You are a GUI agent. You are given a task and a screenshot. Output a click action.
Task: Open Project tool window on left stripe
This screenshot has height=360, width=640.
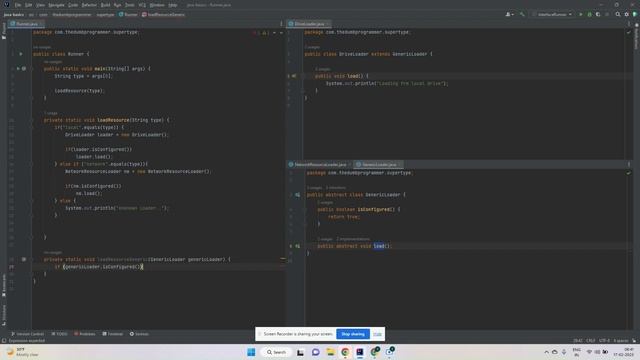pyautogui.click(x=4, y=31)
